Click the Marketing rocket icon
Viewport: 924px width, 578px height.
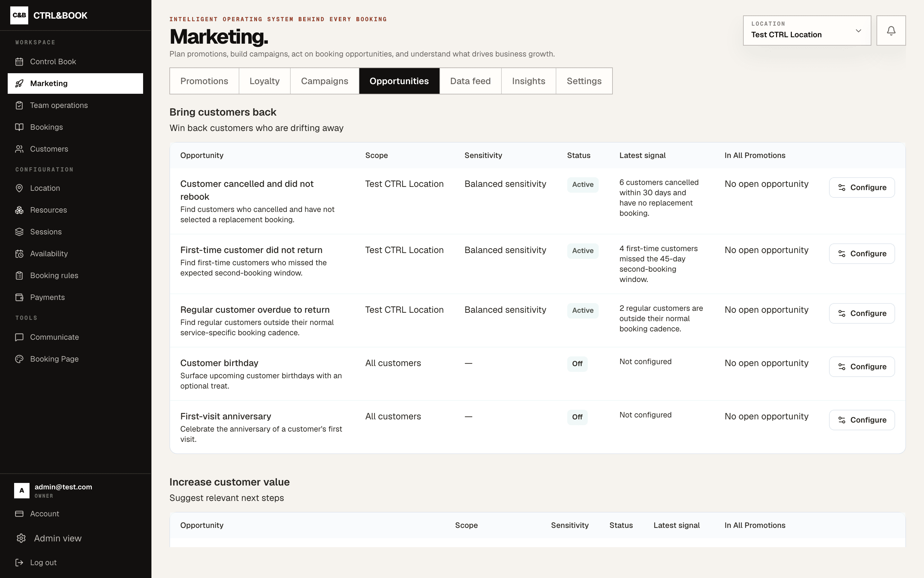pyautogui.click(x=19, y=83)
